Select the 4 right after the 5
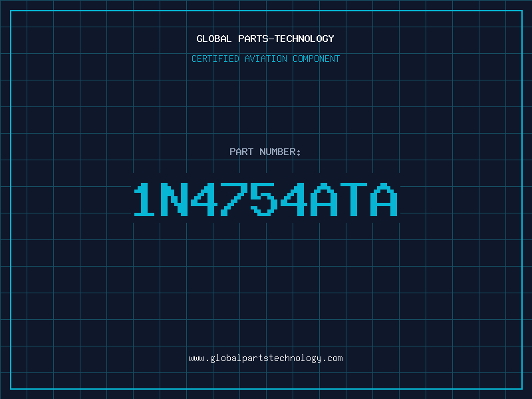 [294, 199]
